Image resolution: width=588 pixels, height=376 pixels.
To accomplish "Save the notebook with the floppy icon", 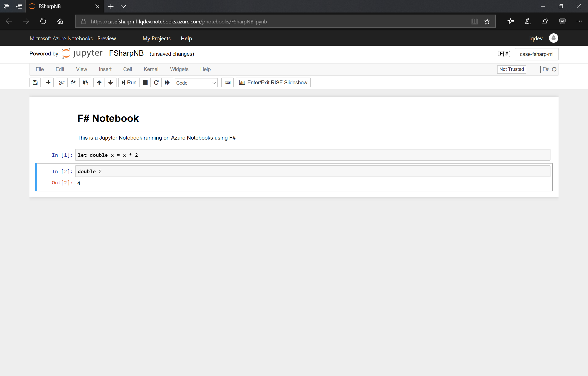I will pyautogui.click(x=35, y=83).
